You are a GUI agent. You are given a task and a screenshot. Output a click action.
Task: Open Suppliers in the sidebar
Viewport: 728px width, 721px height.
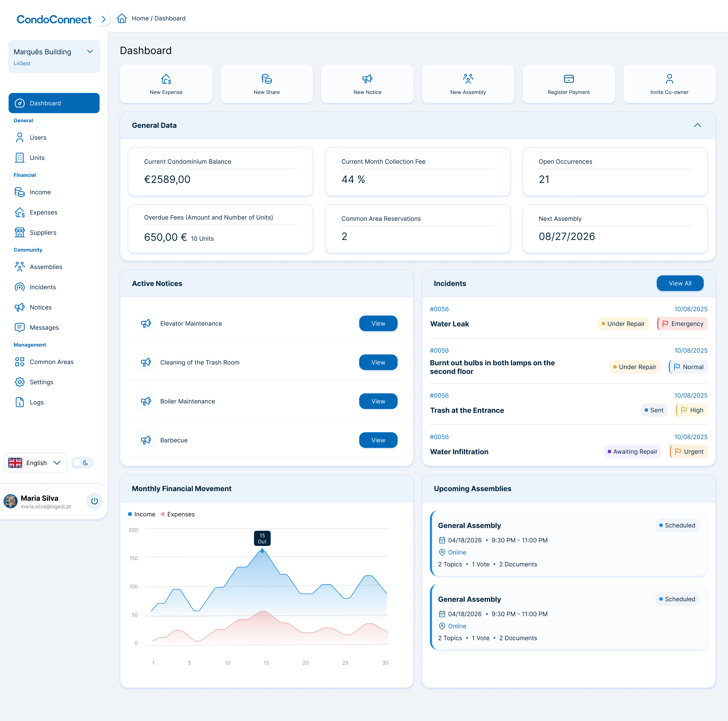pos(54,233)
